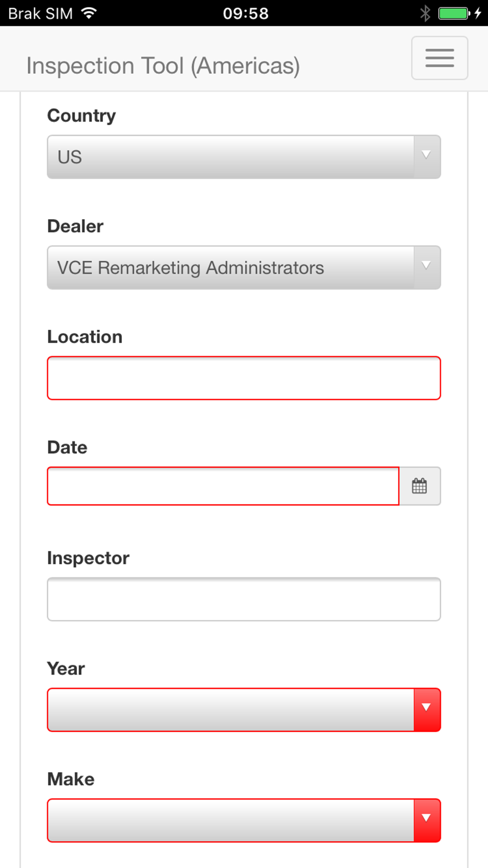Tap the Wi-Fi status icon
The height and width of the screenshot is (868, 488).
coord(89,13)
